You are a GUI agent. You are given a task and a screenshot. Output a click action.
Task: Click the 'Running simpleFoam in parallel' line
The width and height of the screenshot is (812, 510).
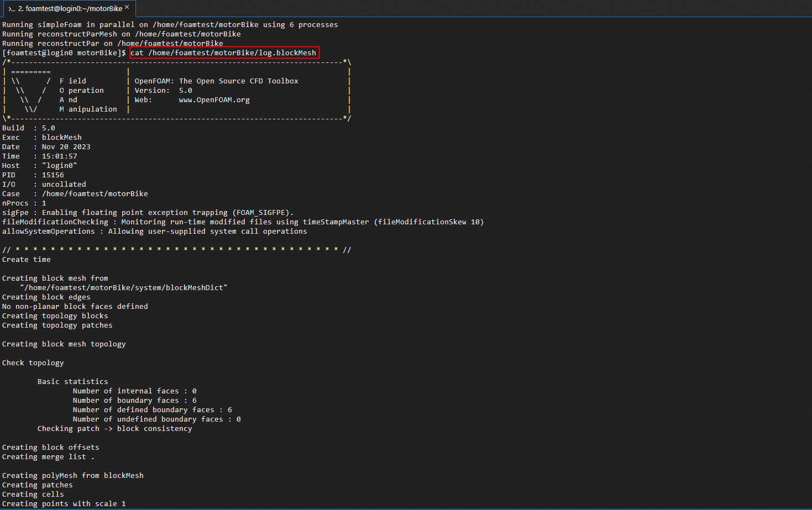pos(170,25)
